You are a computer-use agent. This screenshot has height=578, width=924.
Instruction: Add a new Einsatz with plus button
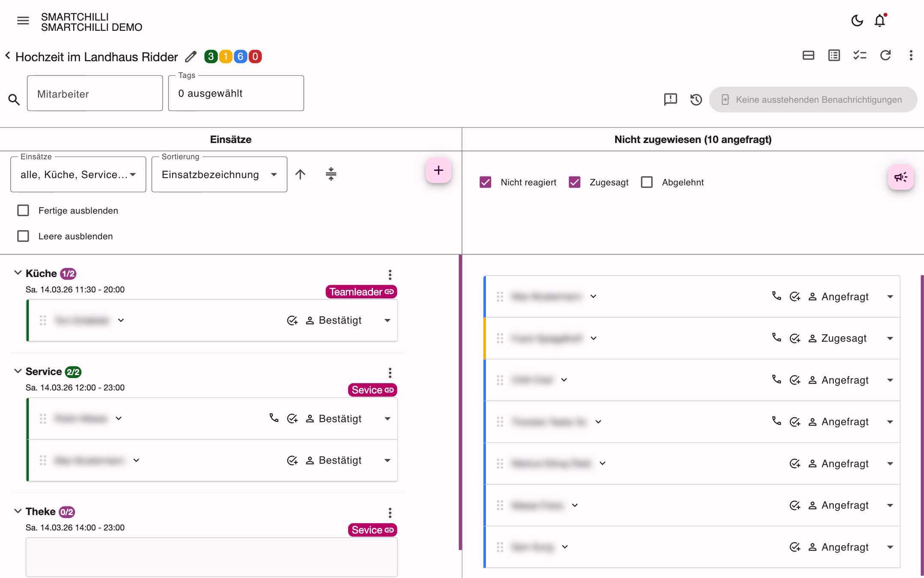click(438, 170)
